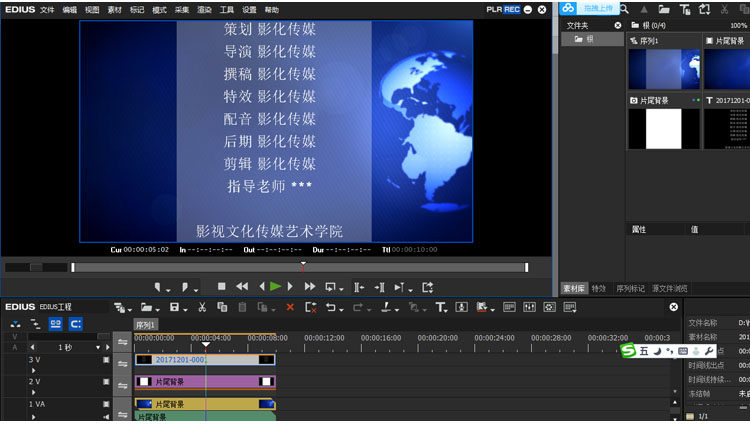
Task: Click the Set In point icon
Action: pyautogui.click(x=157, y=287)
